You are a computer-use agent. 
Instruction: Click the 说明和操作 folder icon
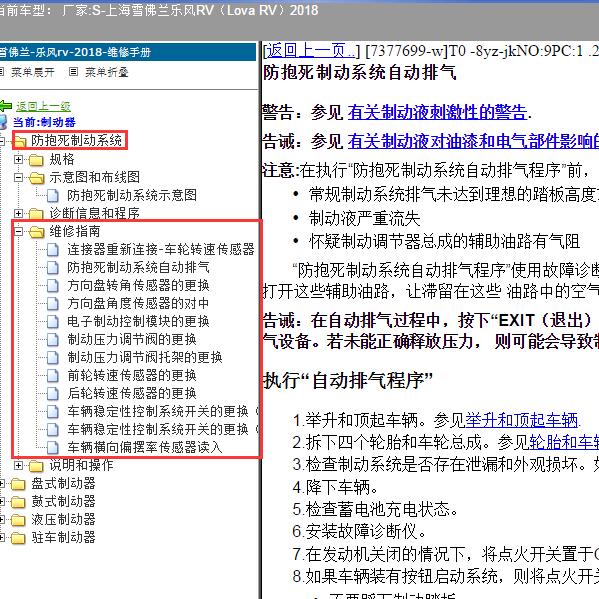tap(36, 466)
